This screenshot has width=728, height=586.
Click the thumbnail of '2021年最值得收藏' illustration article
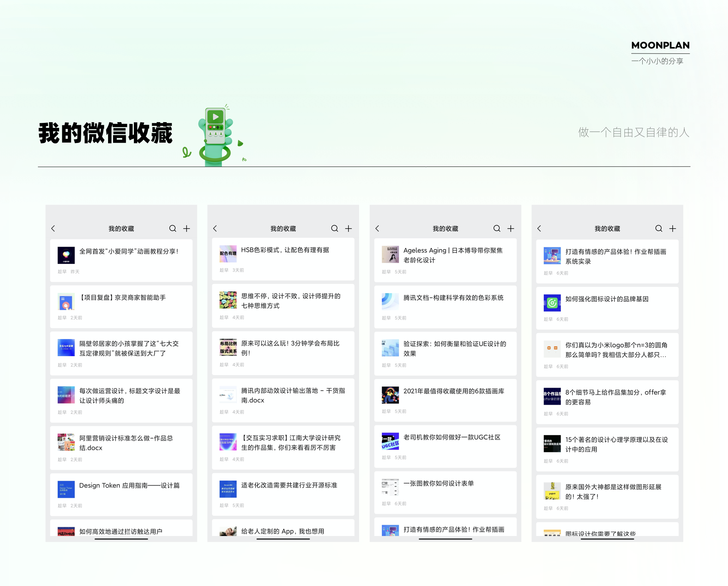(x=390, y=395)
